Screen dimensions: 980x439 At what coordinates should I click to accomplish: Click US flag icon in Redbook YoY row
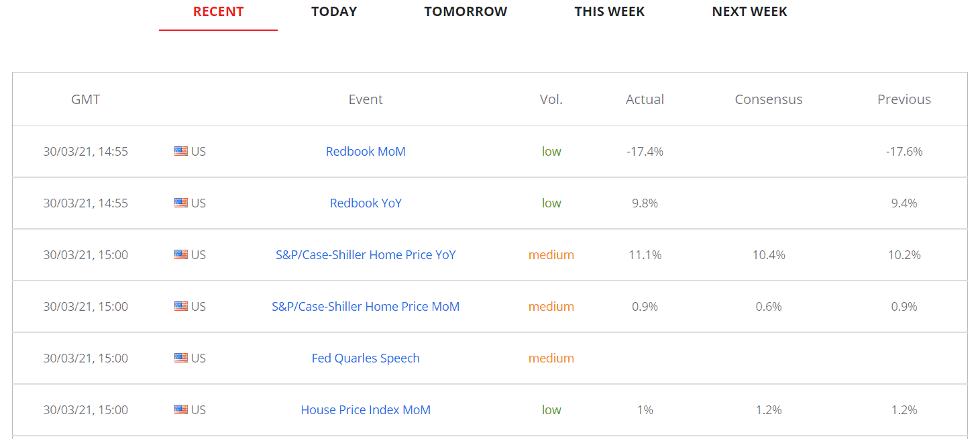pos(181,203)
